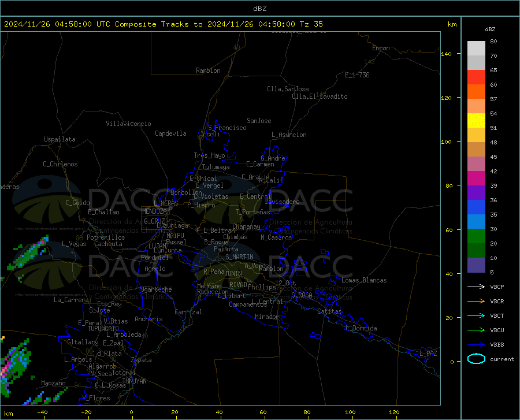Click the LUJAN map label
The height and width of the screenshot is (420, 520).
tap(157, 246)
